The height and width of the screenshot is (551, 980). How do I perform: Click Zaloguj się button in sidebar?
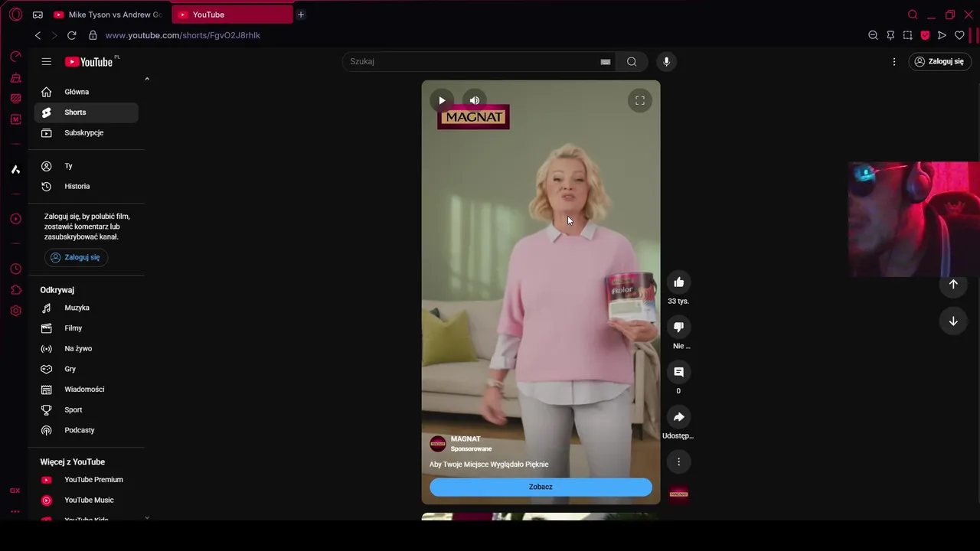click(76, 258)
